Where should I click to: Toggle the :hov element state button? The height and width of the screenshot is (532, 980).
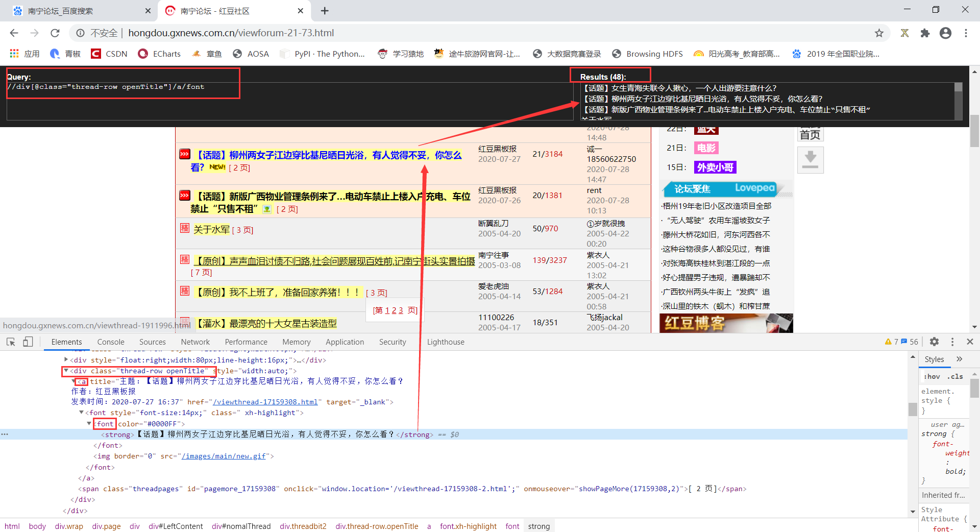tap(932, 376)
